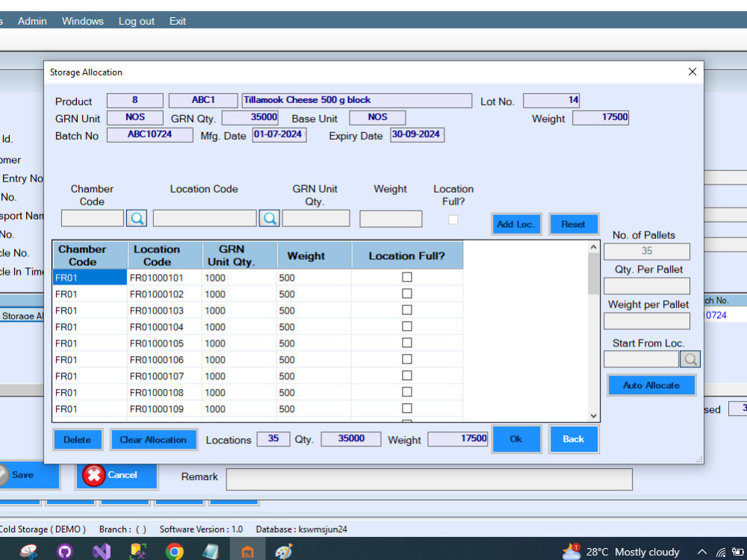Click Mfg. Date field 01-07-2024
The image size is (747, 560).
[x=279, y=134]
